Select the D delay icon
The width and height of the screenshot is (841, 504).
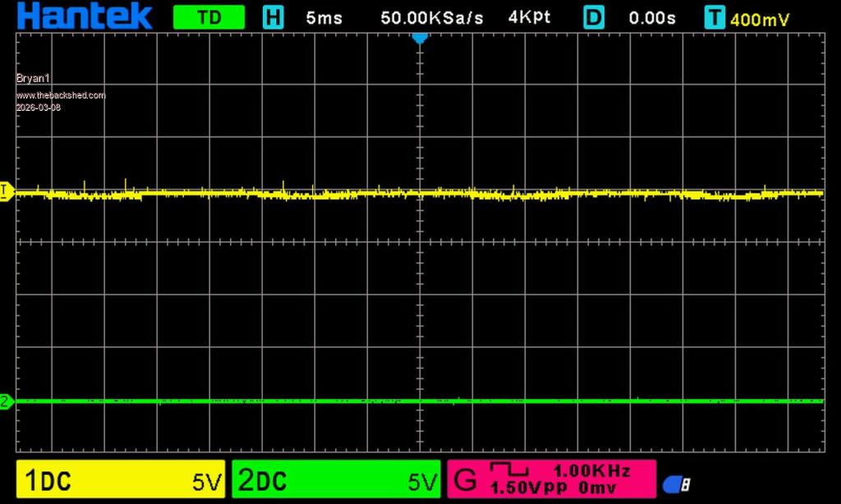click(594, 17)
